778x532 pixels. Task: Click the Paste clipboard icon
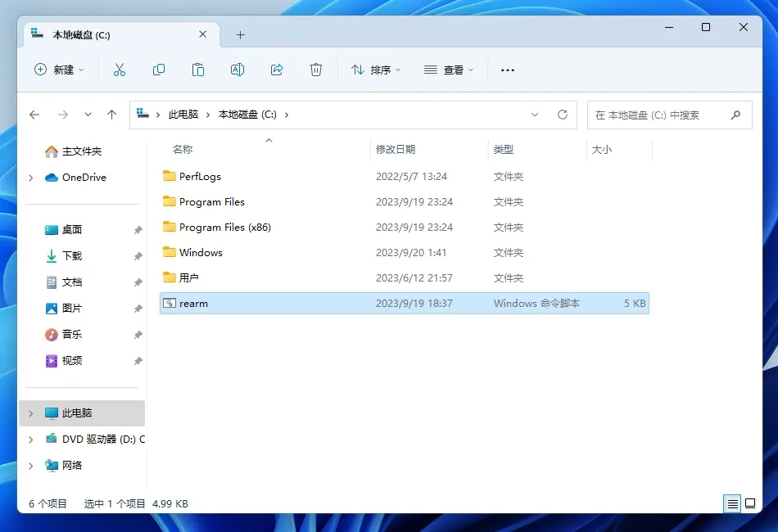pyautogui.click(x=198, y=70)
